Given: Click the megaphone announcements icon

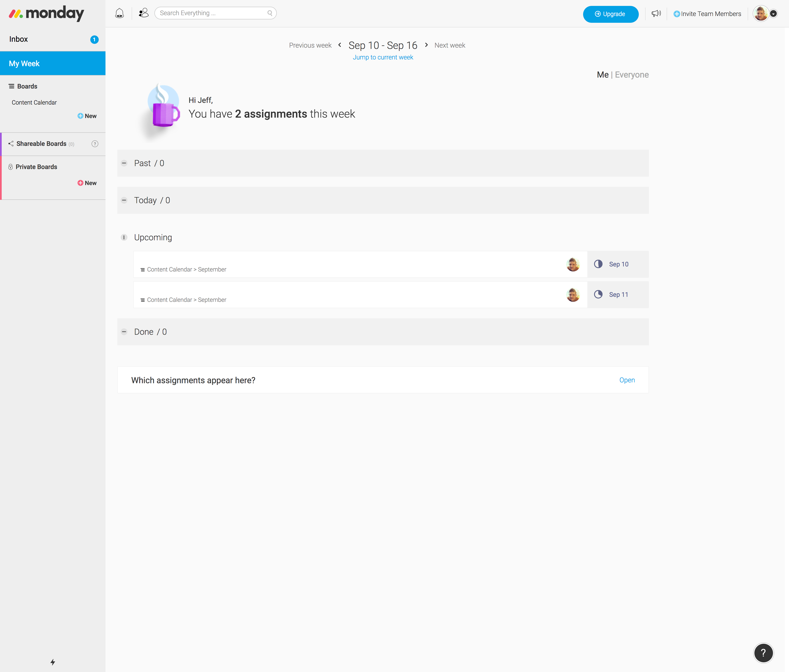Looking at the screenshot, I should (656, 14).
